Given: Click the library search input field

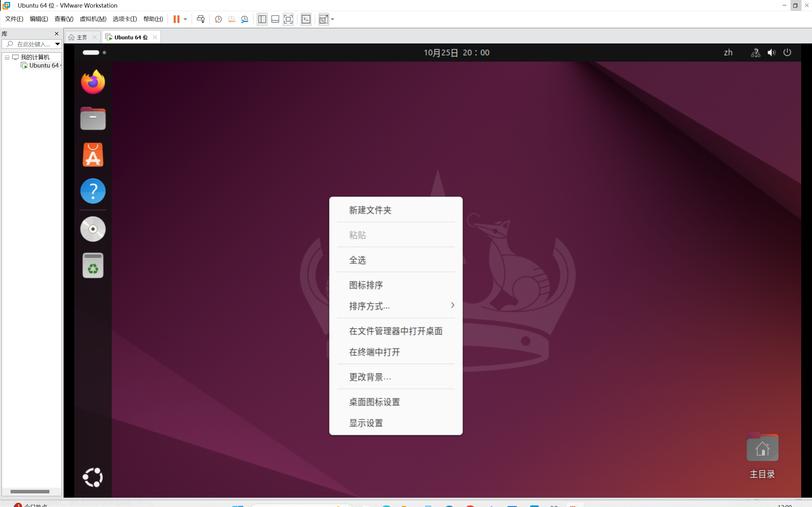Looking at the screenshot, I should [29, 44].
